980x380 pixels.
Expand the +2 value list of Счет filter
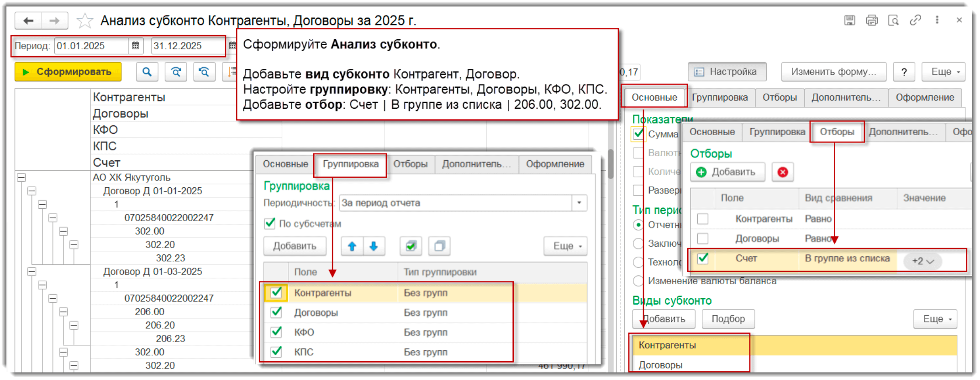point(923,261)
